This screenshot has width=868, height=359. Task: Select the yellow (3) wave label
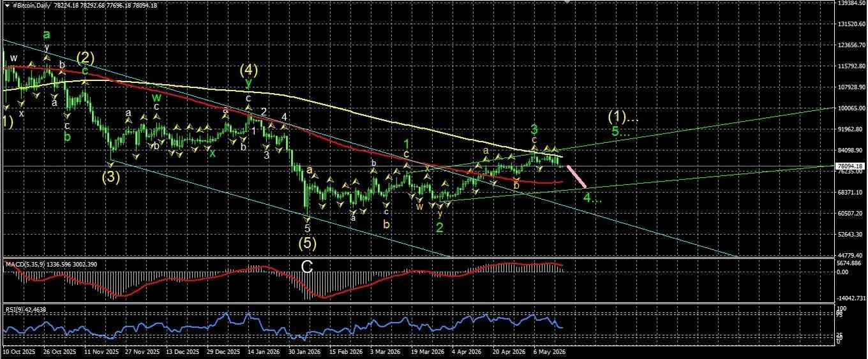pyautogui.click(x=112, y=176)
